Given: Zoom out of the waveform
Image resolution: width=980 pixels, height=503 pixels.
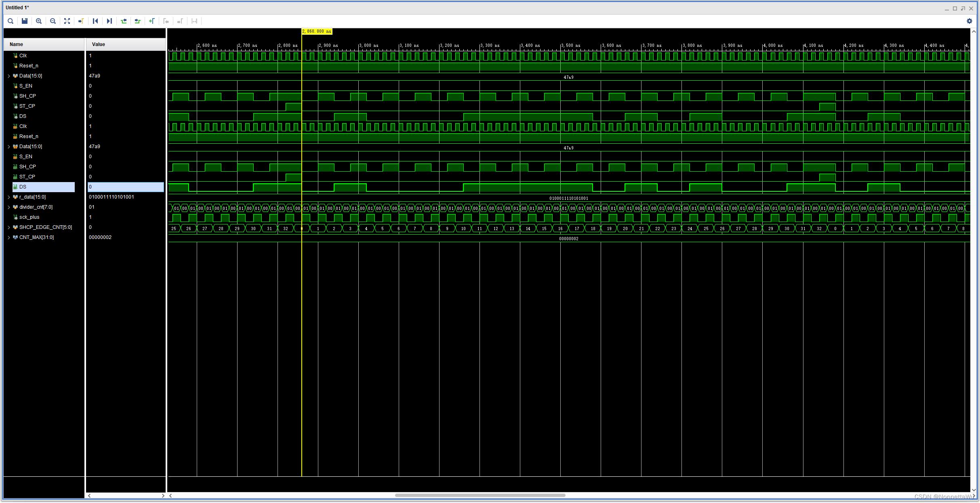Looking at the screenshot, I should tap(53, 21).
